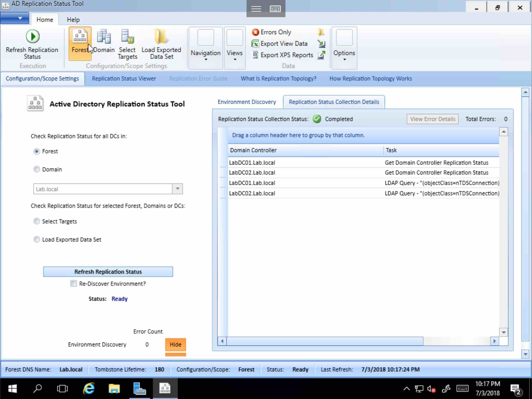Screen dimensions: 532x399
Task: Select the Domain radio button
Action: 37,169
